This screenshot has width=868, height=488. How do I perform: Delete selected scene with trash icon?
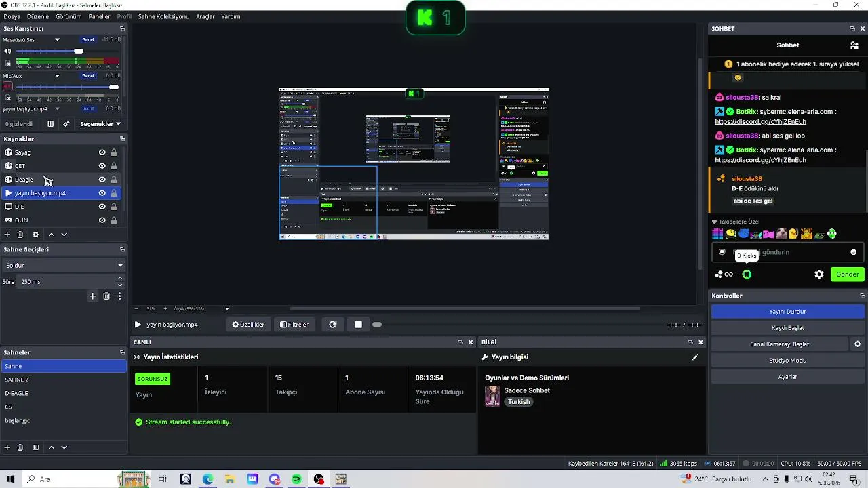[20, 447]
